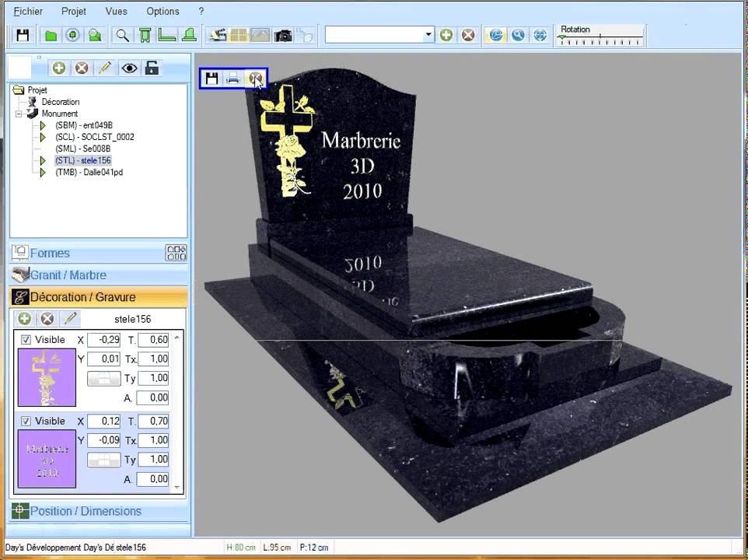This screenshot has width=748, height=560.
Task: Click the blue magnifier search icon
Action: (x=518, y=35)
